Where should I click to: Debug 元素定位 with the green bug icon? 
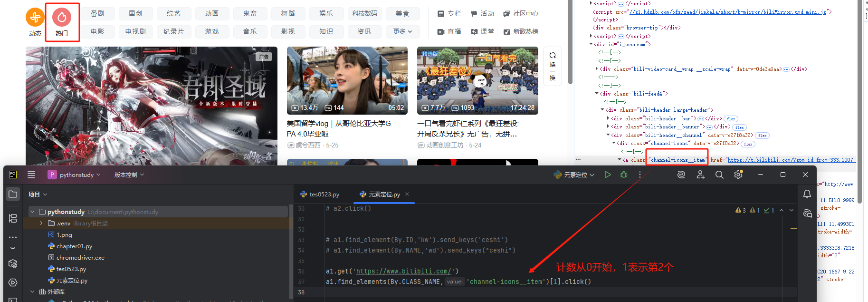coord(624,175)
